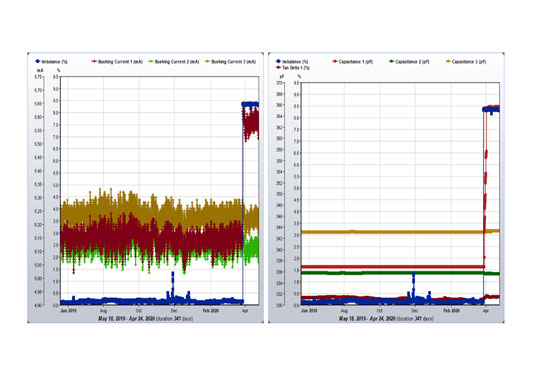Click the Bushing Current 1 legend marker
The image size is (538, 380).
[94, 62]
